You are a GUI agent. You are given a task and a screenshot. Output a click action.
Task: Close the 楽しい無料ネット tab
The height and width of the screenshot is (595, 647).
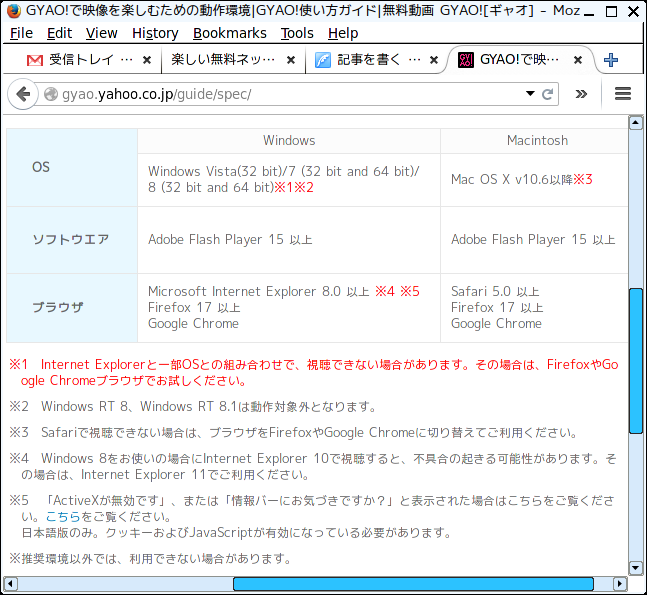[x=291, y=60]
